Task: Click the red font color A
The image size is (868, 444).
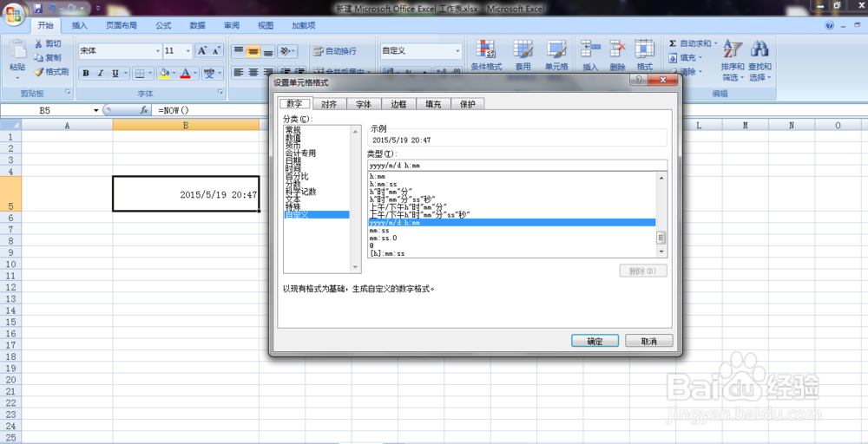Action: (186, 73)
